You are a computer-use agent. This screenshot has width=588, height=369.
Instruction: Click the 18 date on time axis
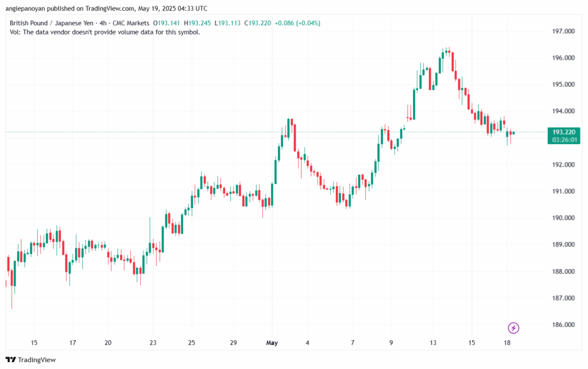click(x=508, y=343)
